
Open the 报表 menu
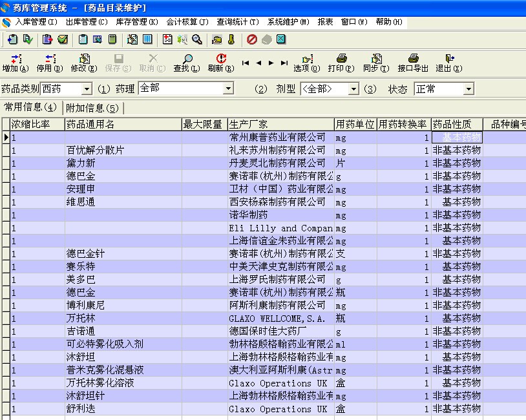[325, 22]
